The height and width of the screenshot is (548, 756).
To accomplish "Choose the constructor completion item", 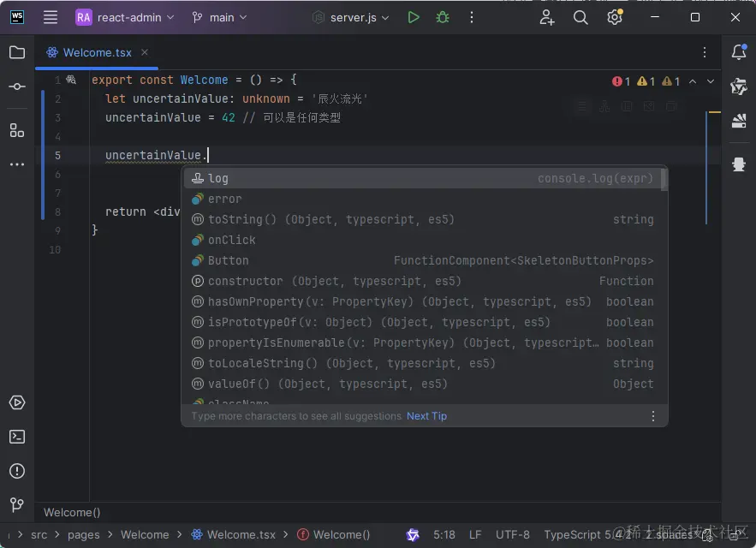I will [422, 281].
